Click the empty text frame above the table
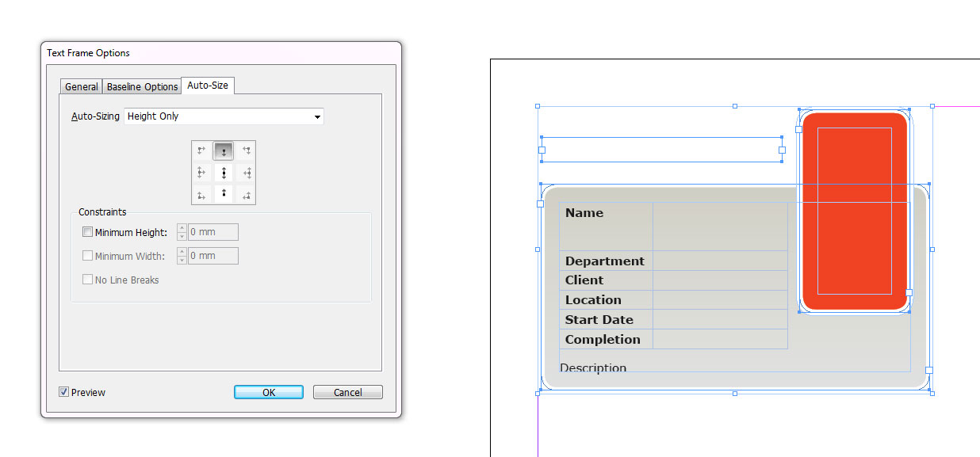Image resolution: width=980 pixels, height=457 pixels. 661,150
